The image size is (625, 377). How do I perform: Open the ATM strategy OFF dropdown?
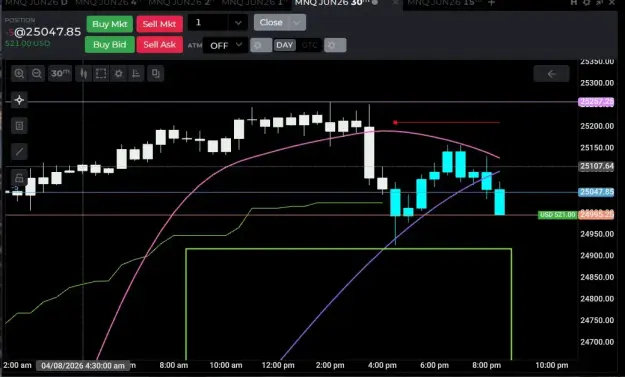(225, 45)
